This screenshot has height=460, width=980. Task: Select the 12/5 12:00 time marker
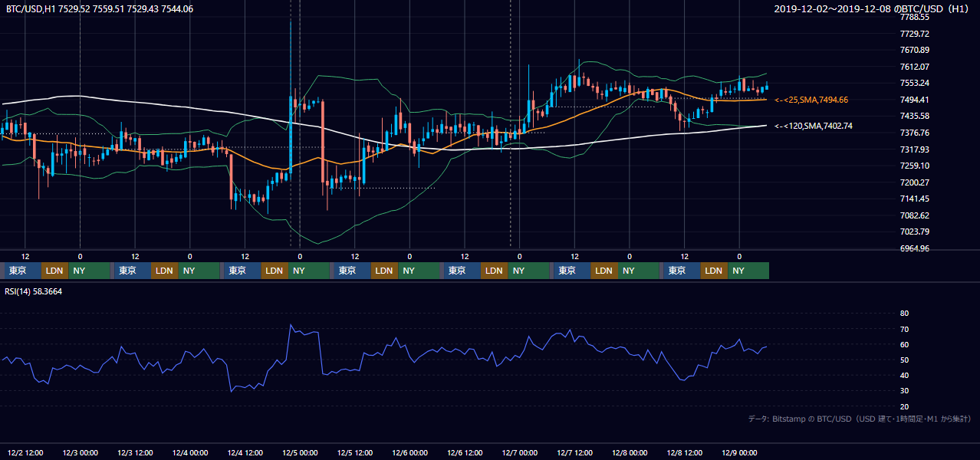click(355, 452)
